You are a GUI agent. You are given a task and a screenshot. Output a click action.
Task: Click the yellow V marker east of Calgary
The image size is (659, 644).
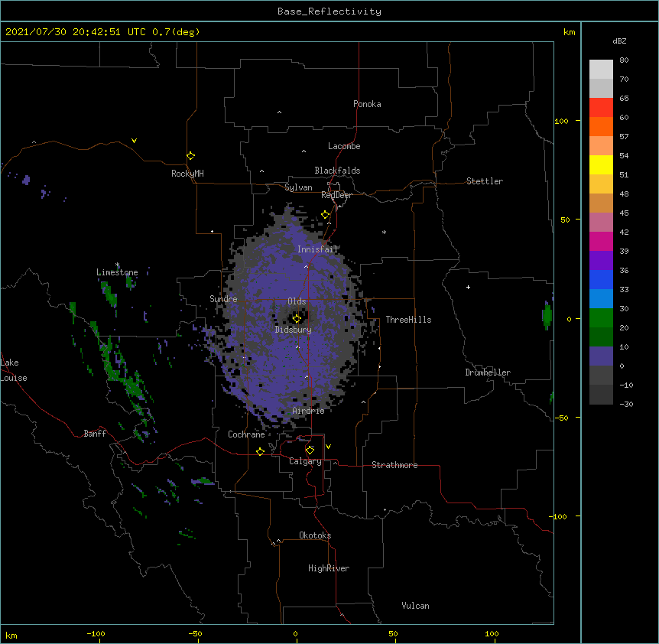pos(328,447)
